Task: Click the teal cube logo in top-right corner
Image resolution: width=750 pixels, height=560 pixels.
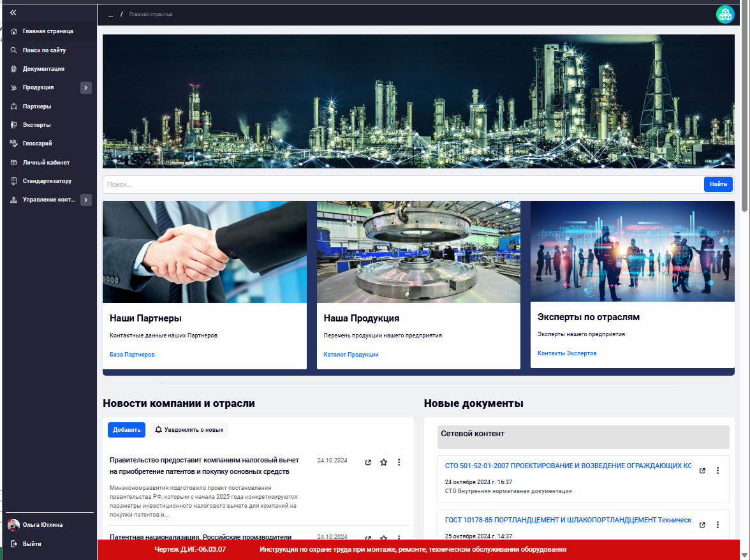Action: pos(725,14)
